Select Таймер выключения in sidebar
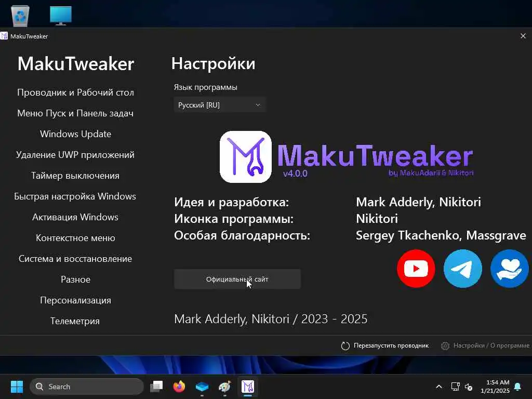This screenshot has height=399, width=532. coord(75,176)
